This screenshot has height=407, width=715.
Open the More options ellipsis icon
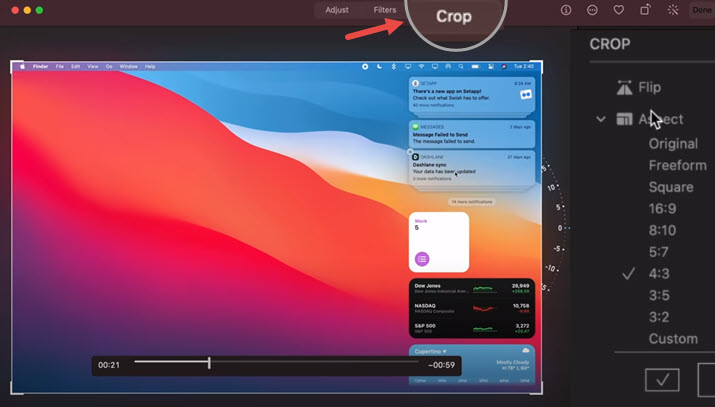pyautogui.click(x=592, y=10)
